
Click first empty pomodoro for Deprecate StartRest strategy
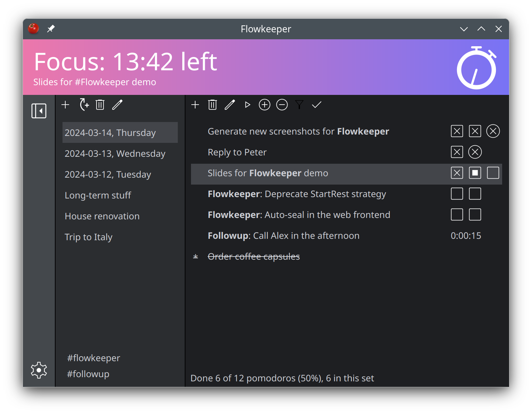(x=457, y=194)
